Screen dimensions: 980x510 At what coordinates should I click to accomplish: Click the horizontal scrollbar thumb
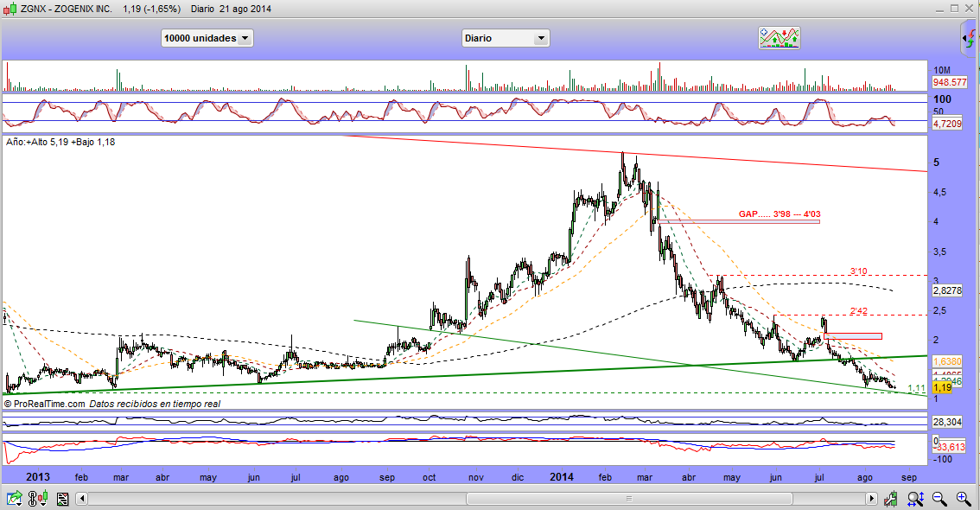click(x=629, y=499)
